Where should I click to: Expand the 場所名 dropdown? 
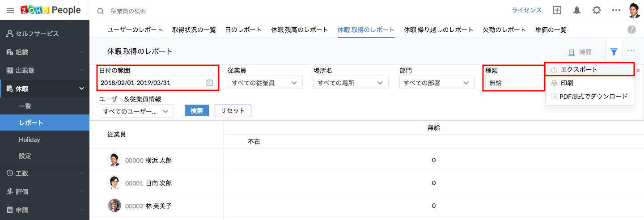pyautogui.click(x=351, y=83)
